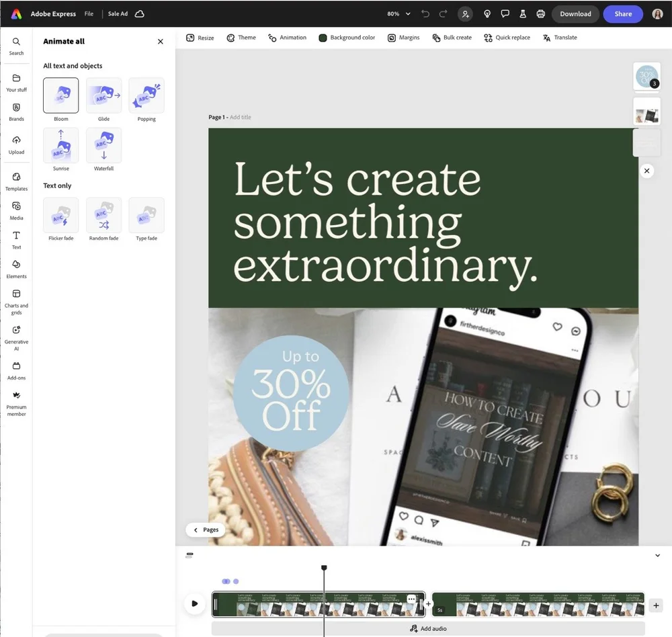Open the Templates panel
Image resolution: width=672 pixels, height=637 pixels.
click(x=16, y=181)
